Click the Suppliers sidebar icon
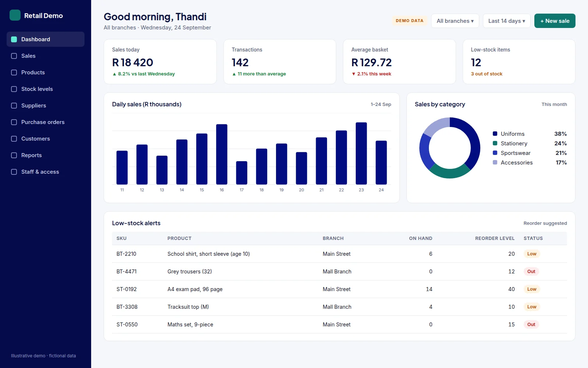 click(14, 106)
